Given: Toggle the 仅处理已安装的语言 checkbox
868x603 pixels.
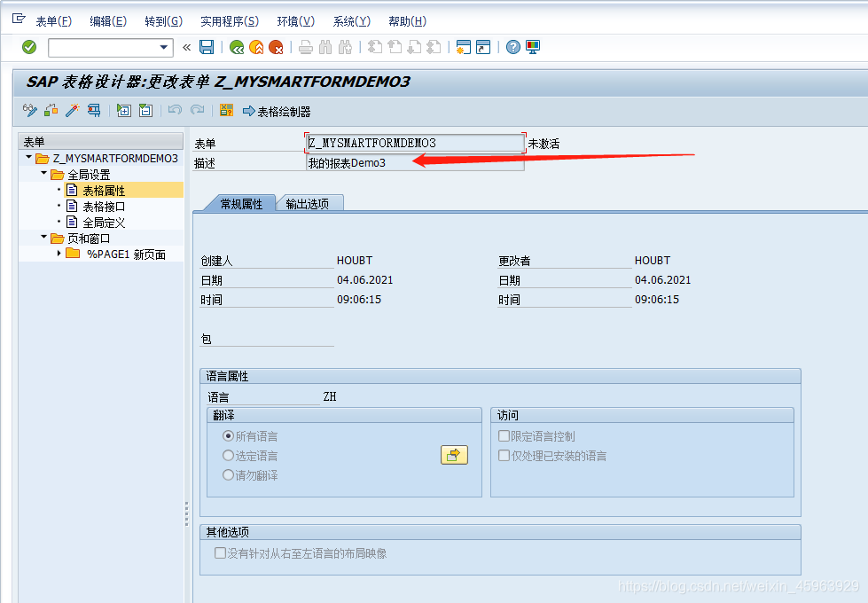Looking at the screenshot, I should click(x=504, y=456).
